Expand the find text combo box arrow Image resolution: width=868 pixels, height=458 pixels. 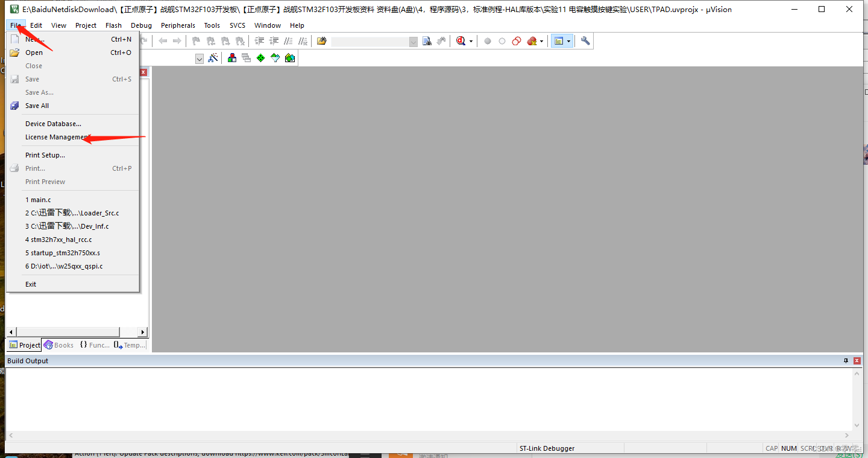coord(414,42)
